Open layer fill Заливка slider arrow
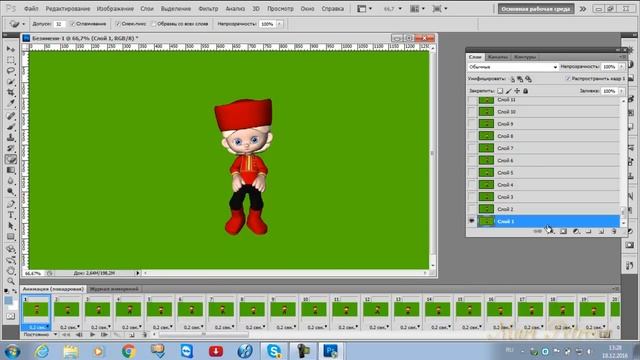 (622, 91)
